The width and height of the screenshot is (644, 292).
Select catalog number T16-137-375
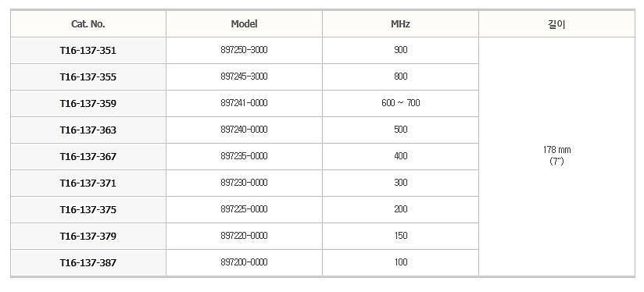pos(88,209)
